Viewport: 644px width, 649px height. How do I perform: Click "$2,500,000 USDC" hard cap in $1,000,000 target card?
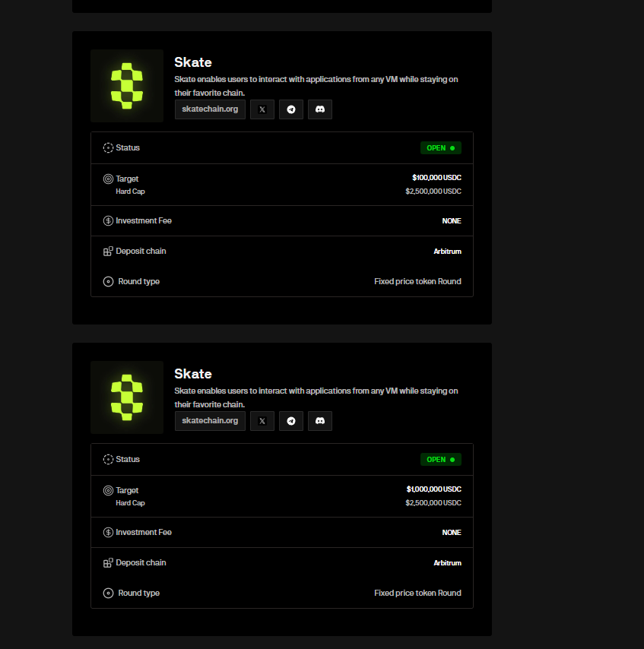pos(433,503)
